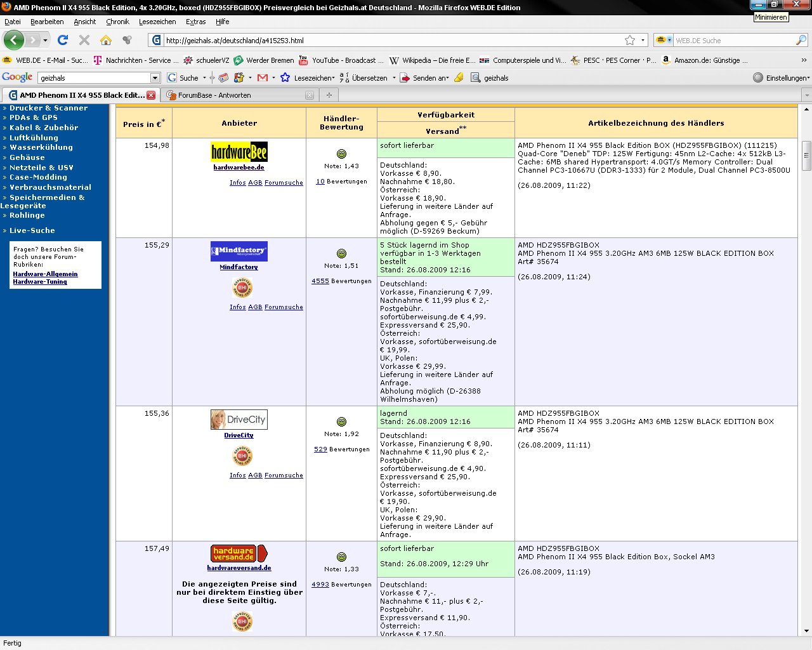Click the forward navigation arrow
812x650 pixels.
[x=32, y=40]
